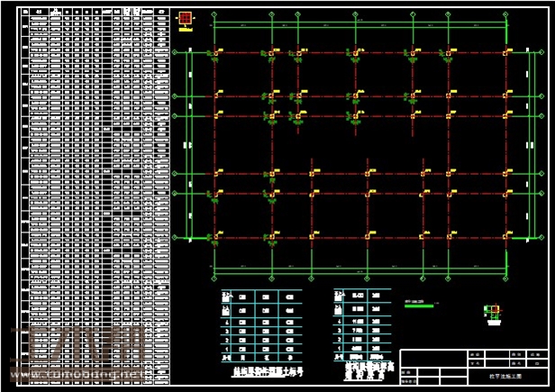Image resolution: width=555 pixels, height=392 pixels.
Task: Select the green scale bar below the plan
Action: coord(419,306)
